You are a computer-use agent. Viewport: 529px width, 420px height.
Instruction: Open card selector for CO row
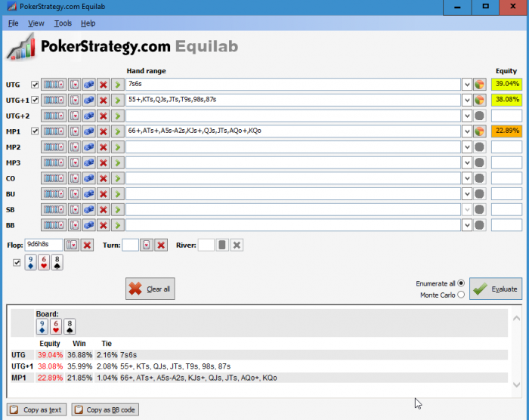[75, 178]
